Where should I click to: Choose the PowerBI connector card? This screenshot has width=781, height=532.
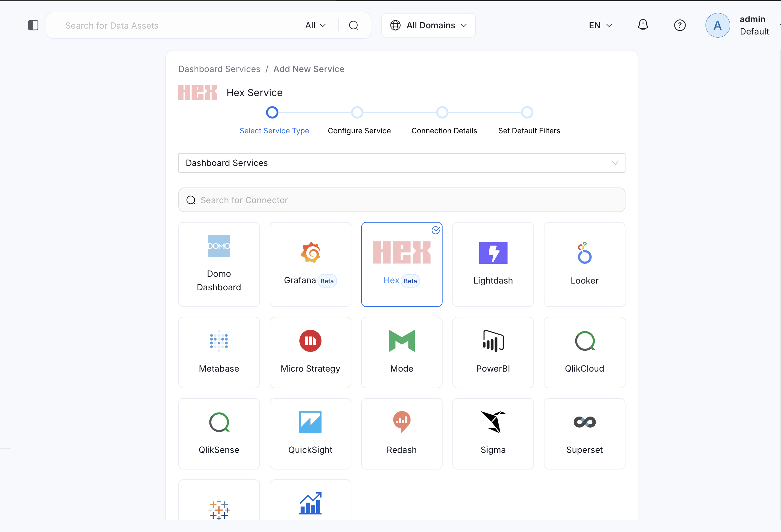(x=493, y=352)
